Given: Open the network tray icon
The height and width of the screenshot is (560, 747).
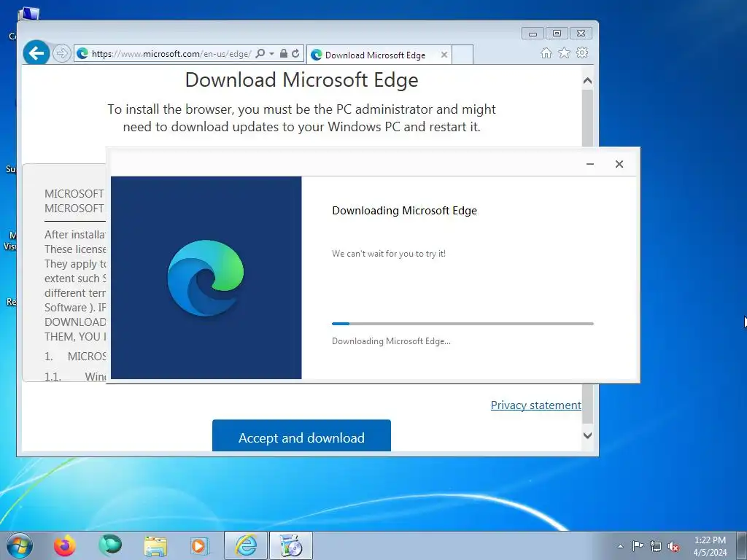Looking at the screenshot, I should (656, 546).
